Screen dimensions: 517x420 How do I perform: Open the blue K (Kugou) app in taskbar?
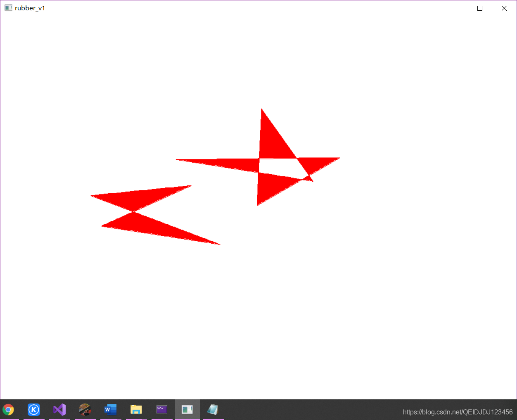click(34, 410)
